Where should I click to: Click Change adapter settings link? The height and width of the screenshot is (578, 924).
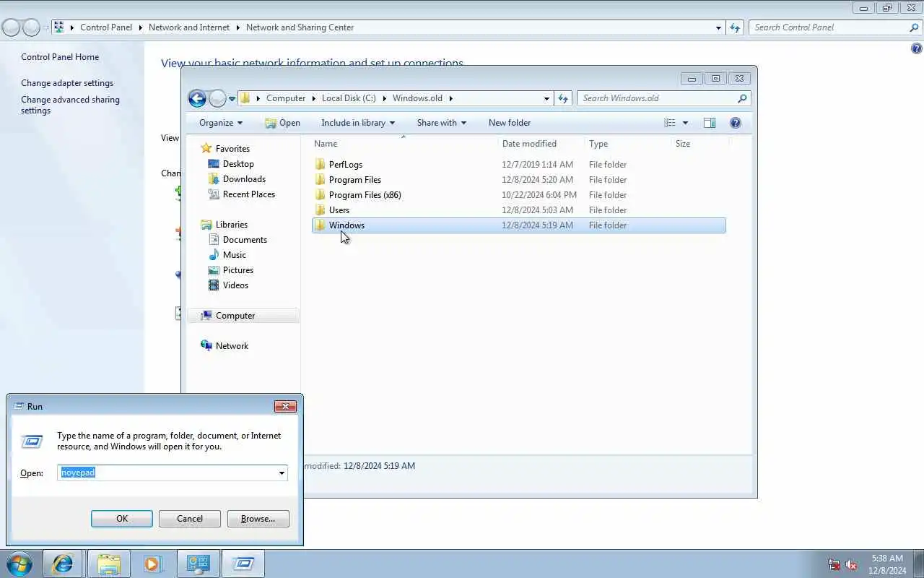(67, 83)
